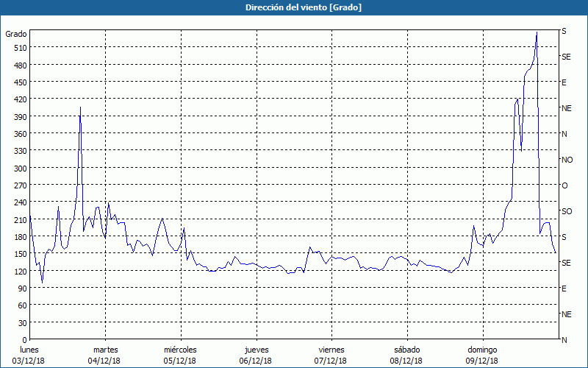Select the 510 value on the degree axis
This screenshot has height=368, width=588.
20,48
